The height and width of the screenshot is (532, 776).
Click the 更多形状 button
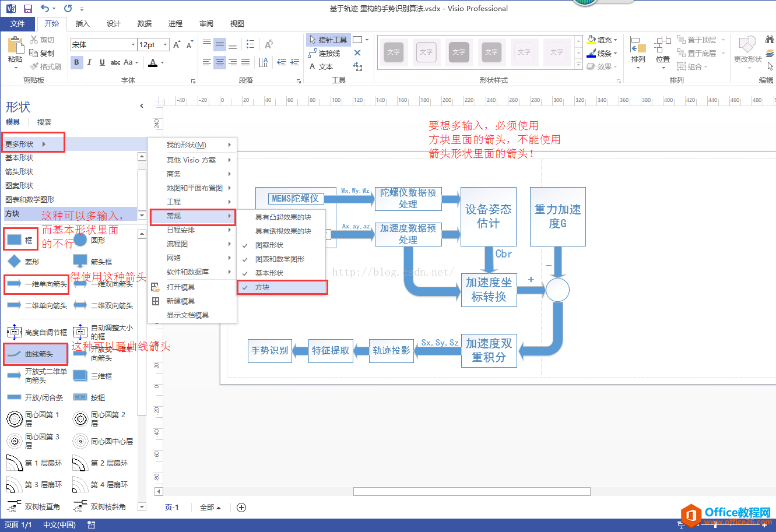click(26, 144)
